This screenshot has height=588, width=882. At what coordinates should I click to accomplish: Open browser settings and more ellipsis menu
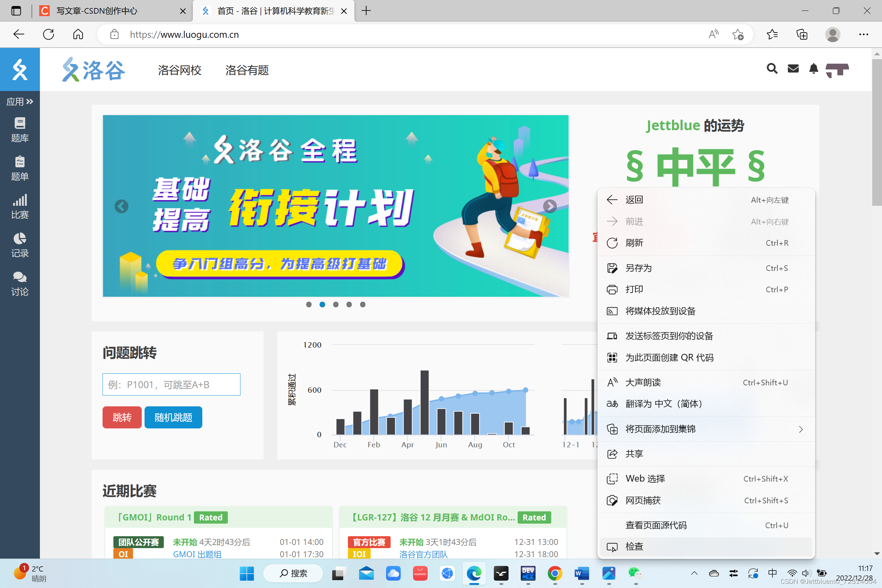(863, 35)
